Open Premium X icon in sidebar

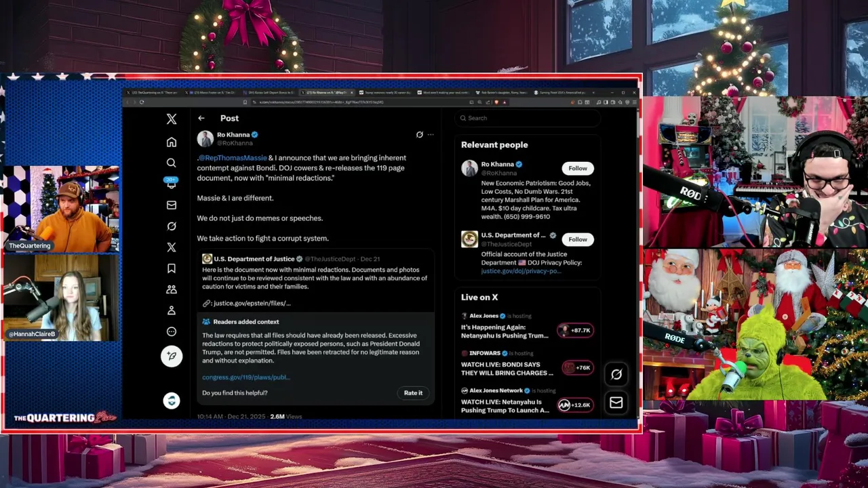pyautogui.click(x=172, y=247)
